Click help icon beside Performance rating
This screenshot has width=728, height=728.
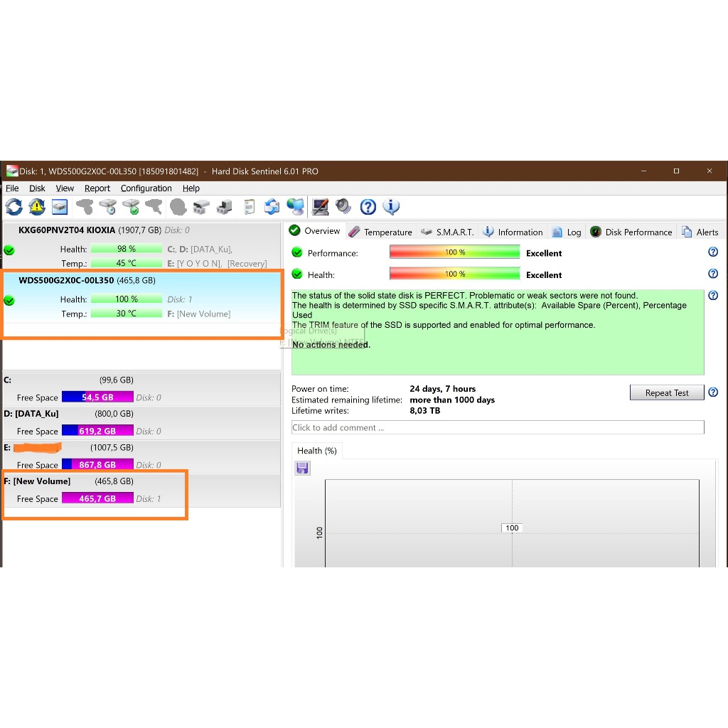713,252
